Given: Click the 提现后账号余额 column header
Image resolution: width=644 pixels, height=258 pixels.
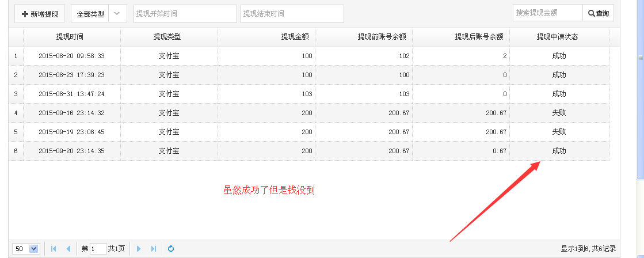Looking at the screenshot, I should click(x=460, y=37).
